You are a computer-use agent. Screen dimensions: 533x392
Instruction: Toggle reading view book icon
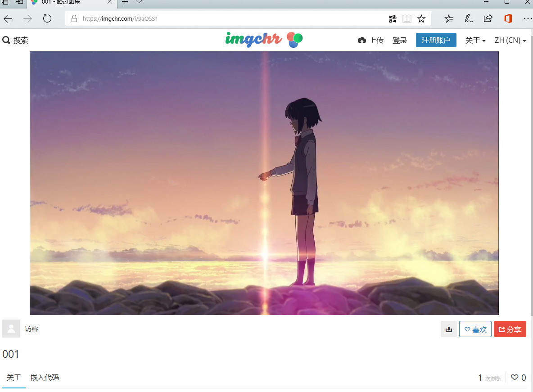tap(407, 19)
